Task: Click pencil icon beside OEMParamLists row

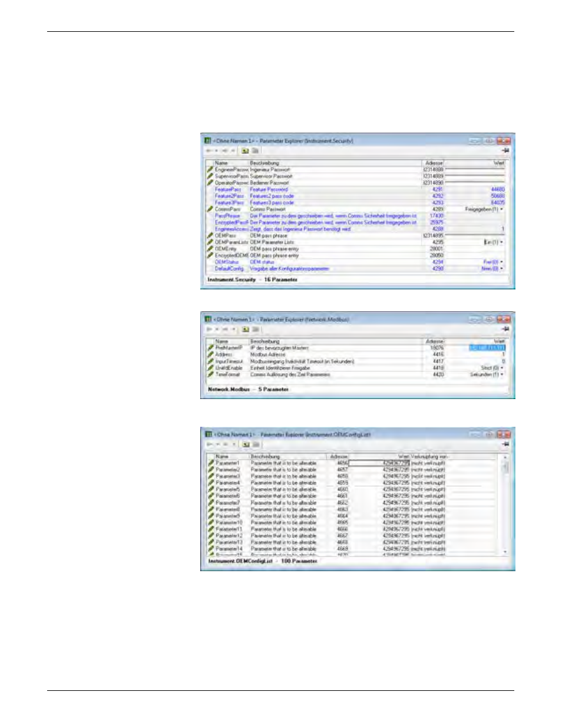Action: (210, 242)
